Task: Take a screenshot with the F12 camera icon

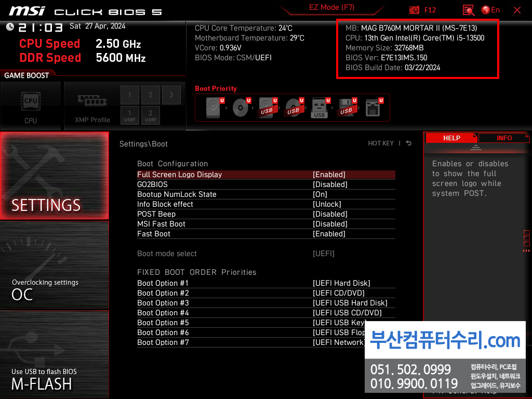Action: [x=422, y=10]
